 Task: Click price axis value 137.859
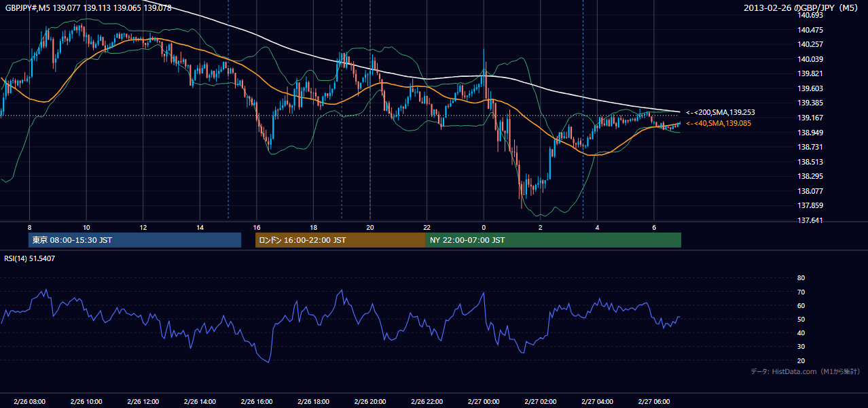(809, 205)
